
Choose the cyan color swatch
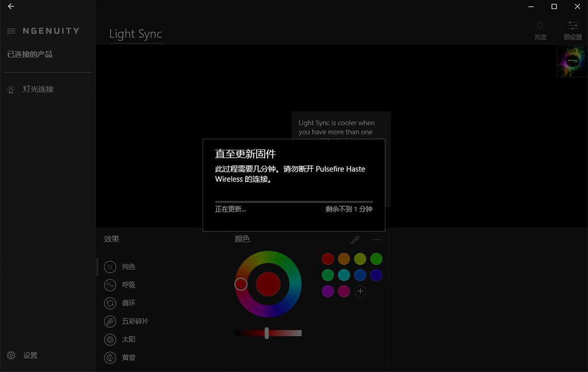(344, 275)
